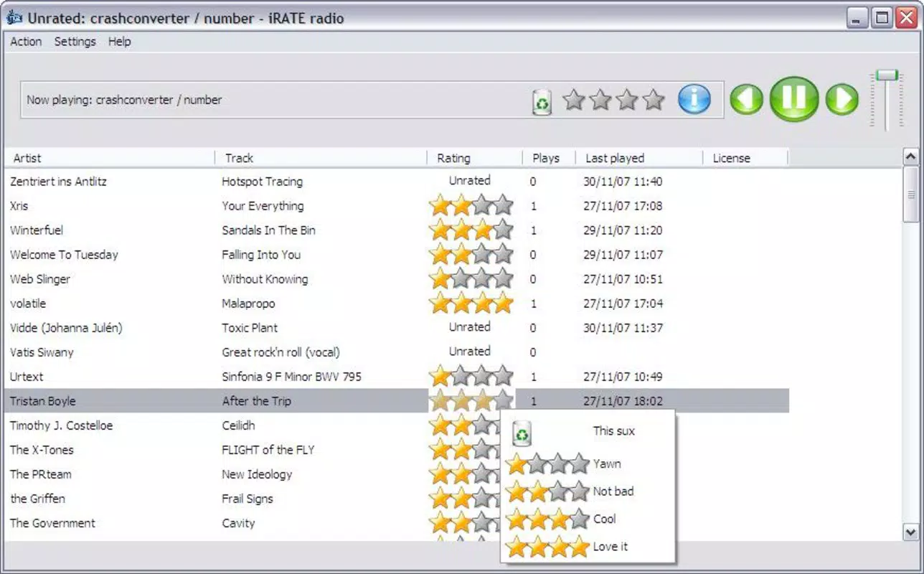
Task: Open the Settings menu
Action: tap(75, 42)
